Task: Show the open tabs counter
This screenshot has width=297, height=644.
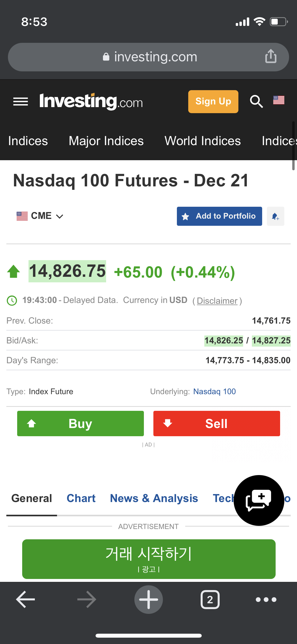Action: [210, 599]
